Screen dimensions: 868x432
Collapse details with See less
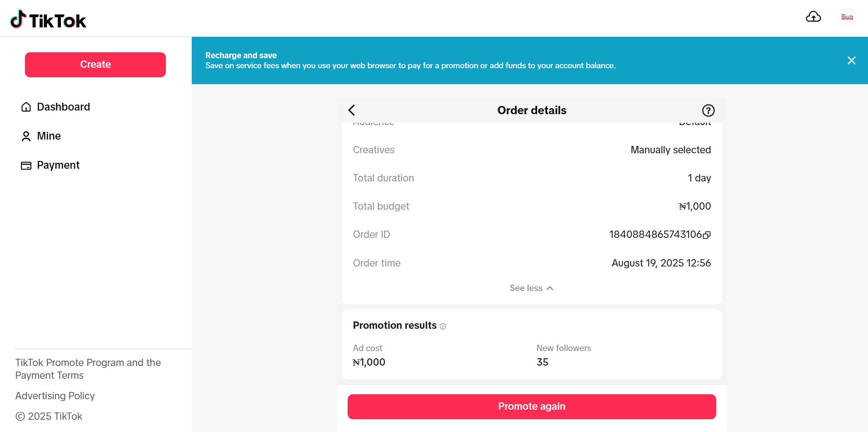[x=526, y=288]
